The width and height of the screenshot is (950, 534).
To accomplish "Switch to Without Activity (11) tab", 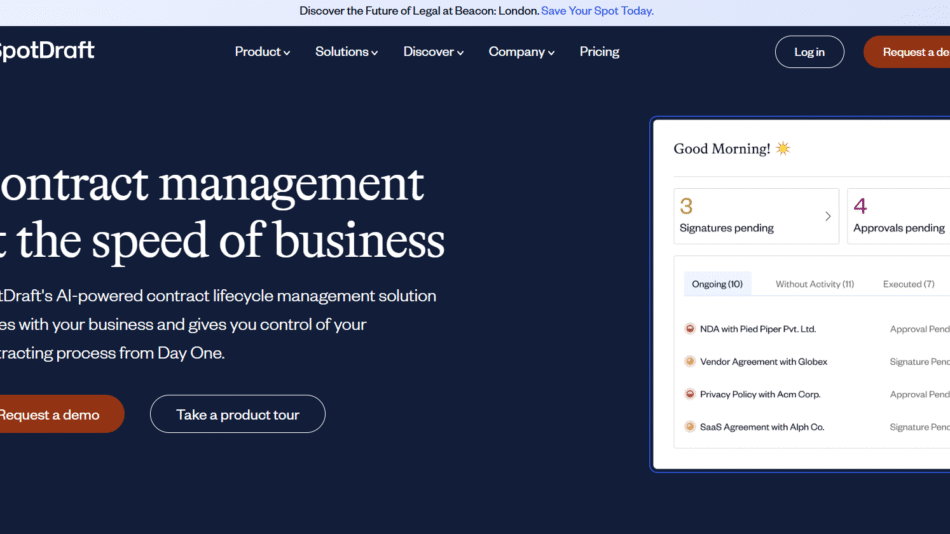I will tap(815, 284).
